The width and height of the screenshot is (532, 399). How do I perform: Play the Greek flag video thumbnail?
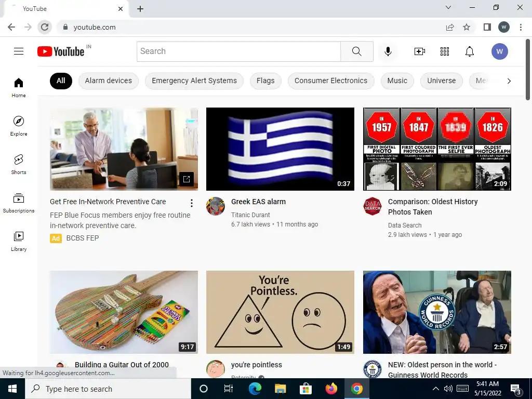coord(280,149)
